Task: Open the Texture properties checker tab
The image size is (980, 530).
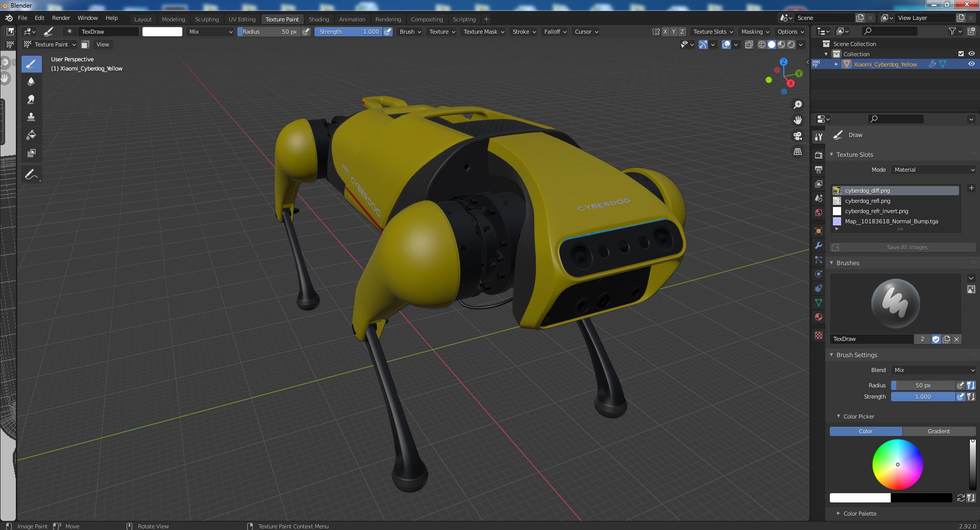Action: (819, 335)
